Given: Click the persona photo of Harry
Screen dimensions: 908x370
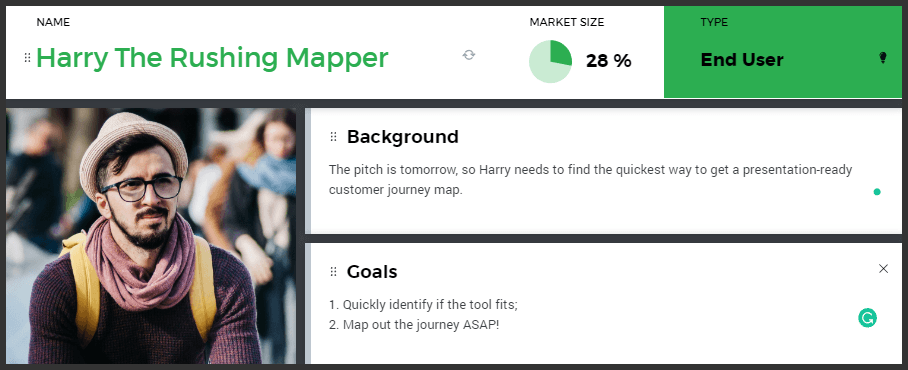Looking at the screenshot, I should [x=151, y=236].
